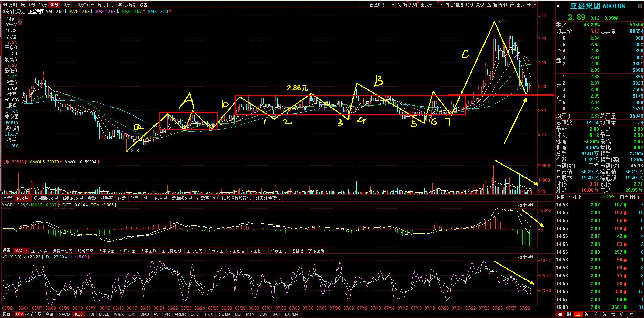The width and height of the screenshot is (644, 318).
Task: Expand the dropdown arrow at toolbar's far right
Action: [x=535, y=5]
